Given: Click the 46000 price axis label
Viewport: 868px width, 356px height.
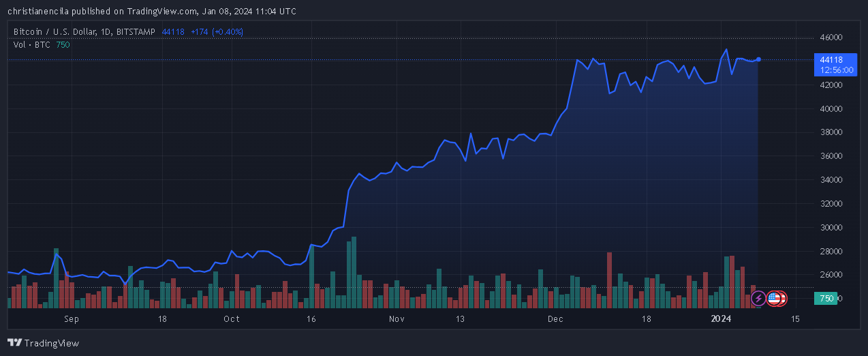Looking at the screenshot, I should click(831, 38).
